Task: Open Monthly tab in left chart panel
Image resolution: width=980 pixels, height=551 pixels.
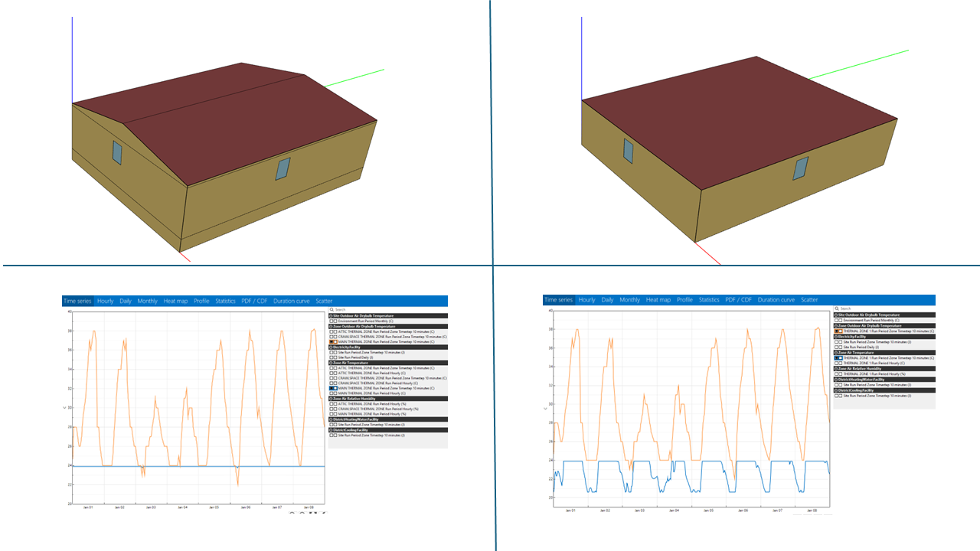Action: point(148,301)
